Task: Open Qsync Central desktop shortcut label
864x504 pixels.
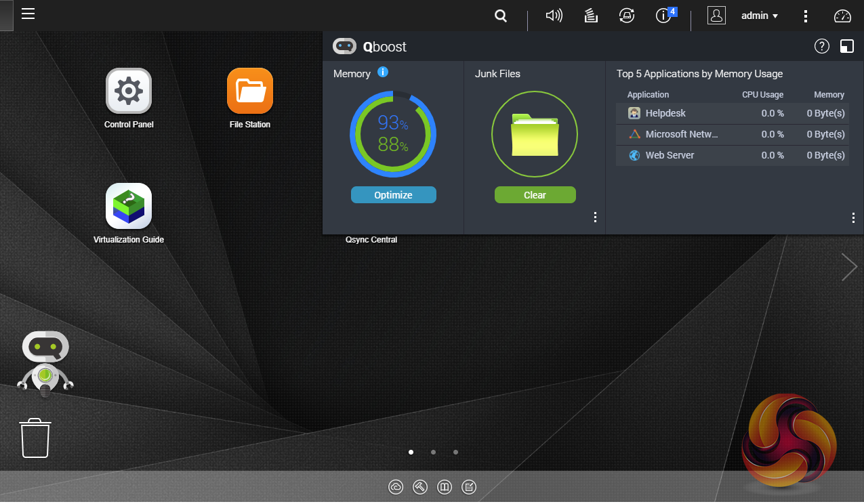Action: pyautogui.click(x=371, y=240)
